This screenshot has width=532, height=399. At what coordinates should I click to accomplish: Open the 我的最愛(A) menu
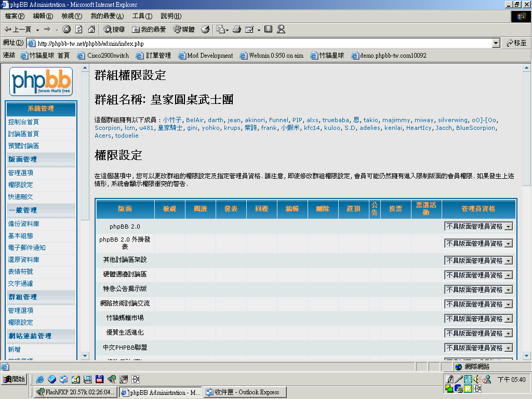pyautogui.click(x=107, y=16)
